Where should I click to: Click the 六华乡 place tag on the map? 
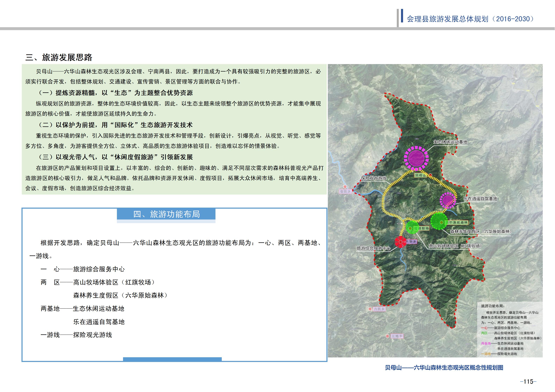[411, 241]
